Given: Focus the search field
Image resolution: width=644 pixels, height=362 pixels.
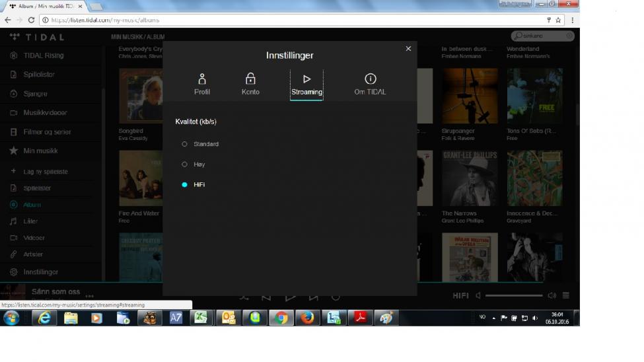Looking at the screenshot, I should (x=542, y=36).
